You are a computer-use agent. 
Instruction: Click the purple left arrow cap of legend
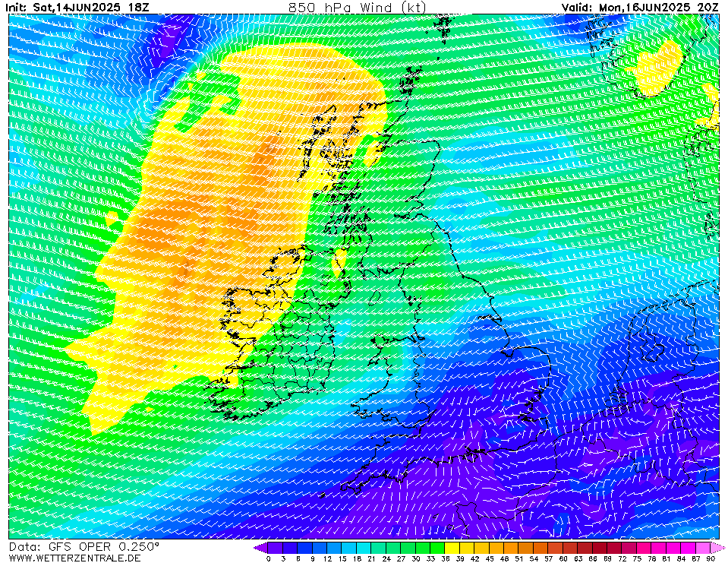tap(260, 548)
